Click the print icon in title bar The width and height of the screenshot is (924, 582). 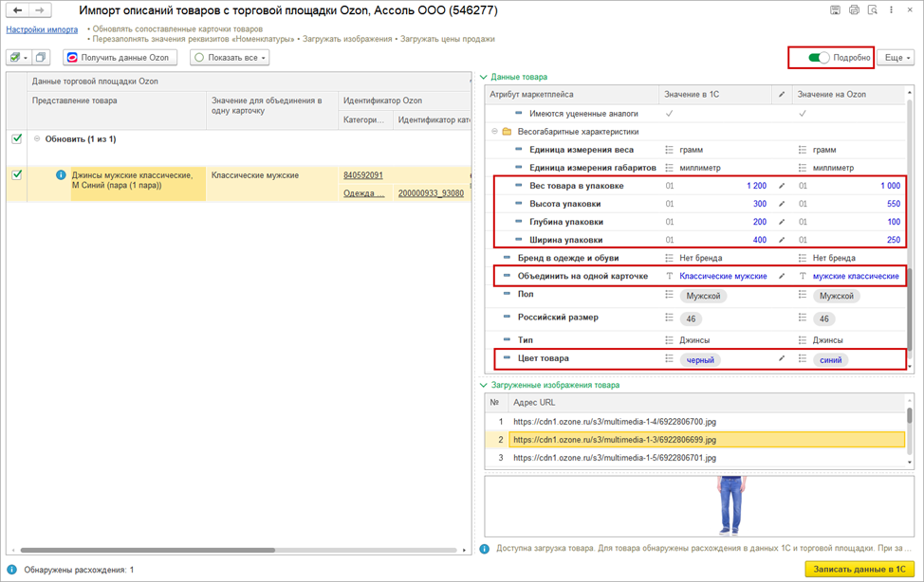click(x=854, y=10)
